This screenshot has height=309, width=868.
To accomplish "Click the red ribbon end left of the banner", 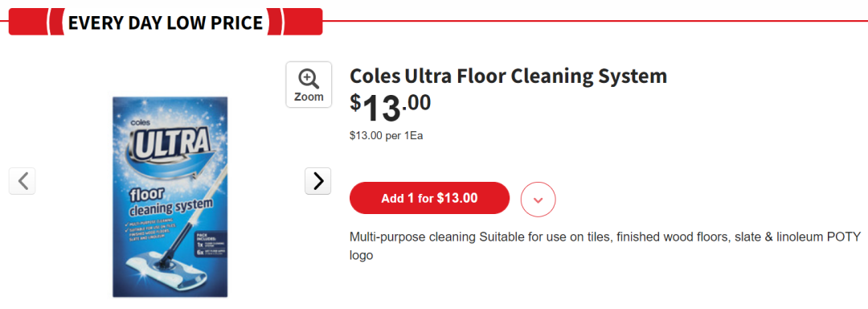I will point(29,23).
